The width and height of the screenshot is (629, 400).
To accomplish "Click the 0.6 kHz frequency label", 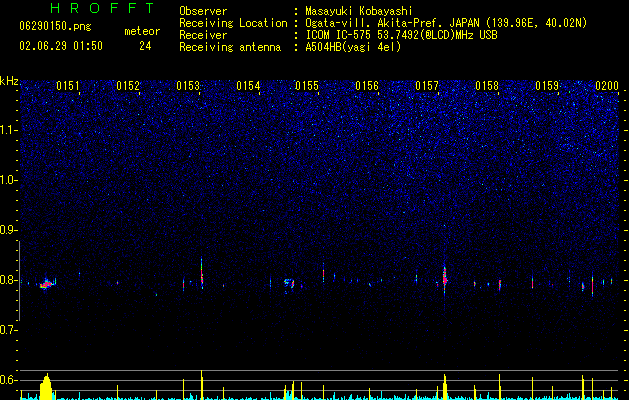I will pos(8,380).
